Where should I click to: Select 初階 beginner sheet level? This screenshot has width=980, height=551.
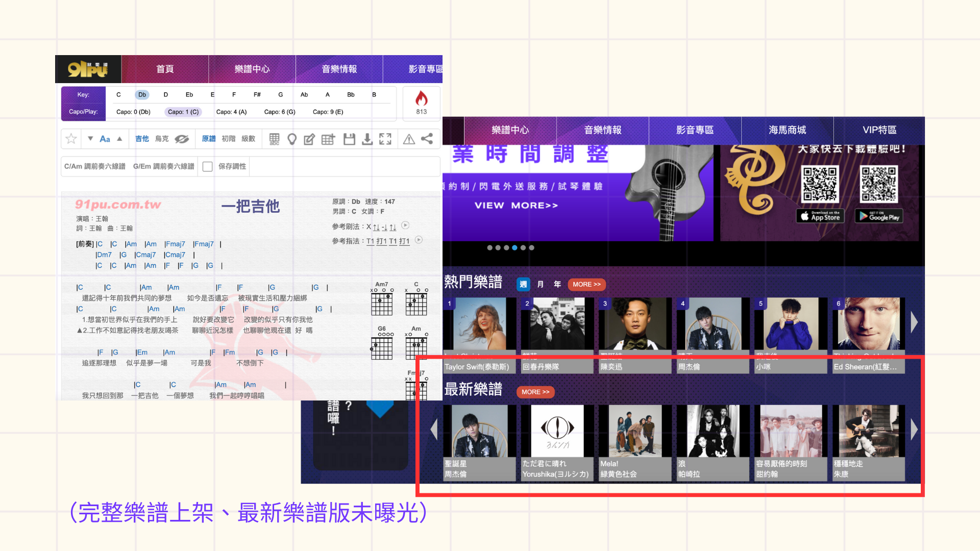pos(229,139)
